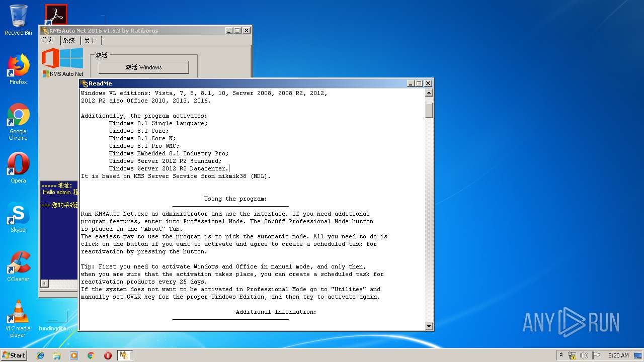Select the 首页 tab in KMSAuto
Viewport: 644px width, 362px height.
(x=49, y=40)
